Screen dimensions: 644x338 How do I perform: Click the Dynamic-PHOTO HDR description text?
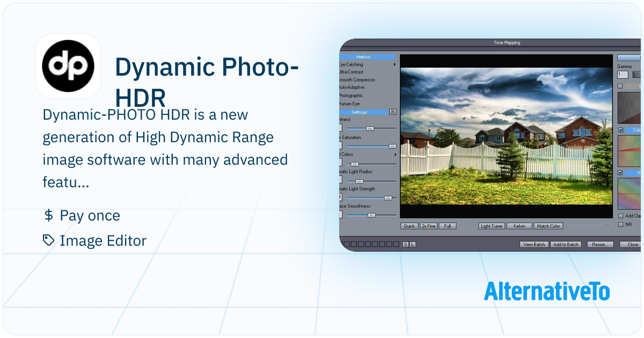(165, 149)
